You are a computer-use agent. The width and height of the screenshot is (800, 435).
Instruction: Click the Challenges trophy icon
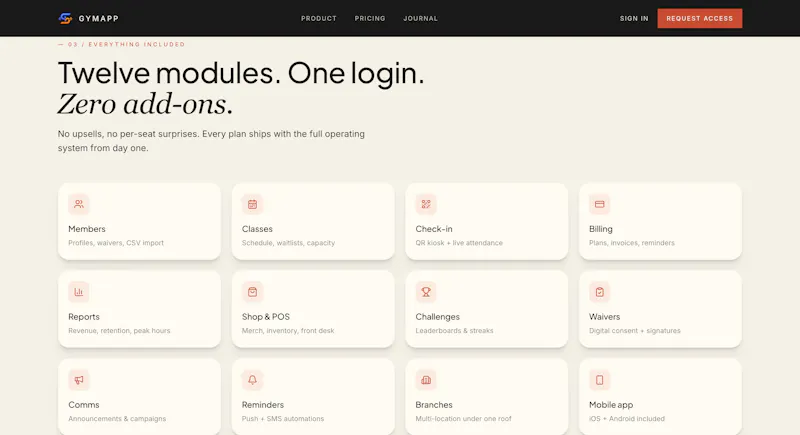click(426, 292)
